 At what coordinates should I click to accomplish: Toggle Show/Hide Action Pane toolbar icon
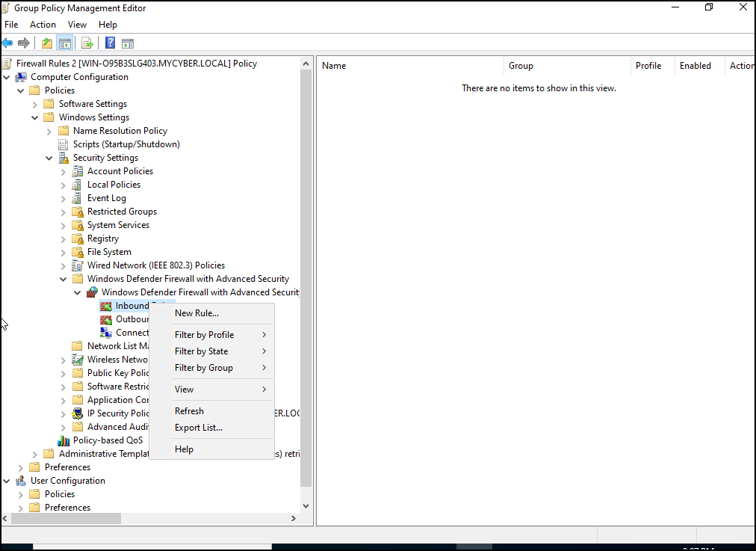coord(128,43)
